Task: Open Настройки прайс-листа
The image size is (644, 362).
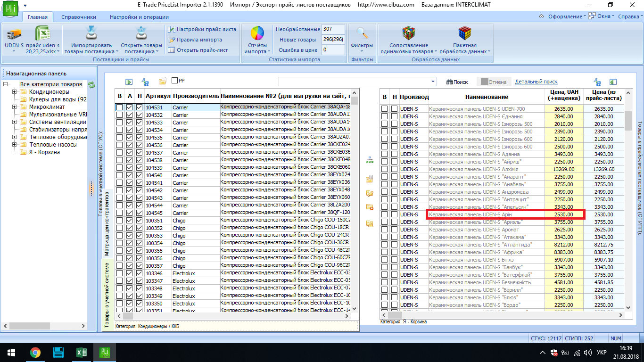Action: tap(202, 29)
